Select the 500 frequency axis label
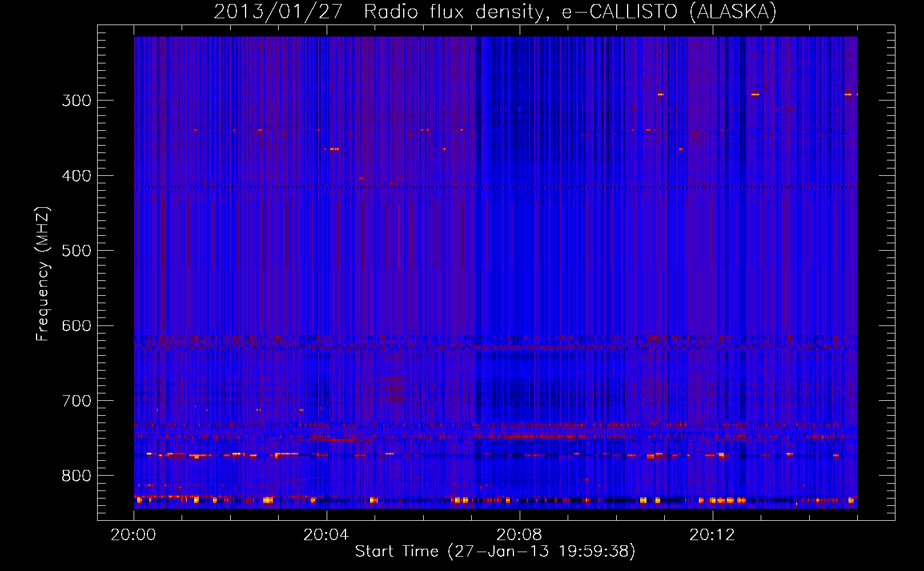The height and width of the screenshot is (571, 924). (77, 251)
